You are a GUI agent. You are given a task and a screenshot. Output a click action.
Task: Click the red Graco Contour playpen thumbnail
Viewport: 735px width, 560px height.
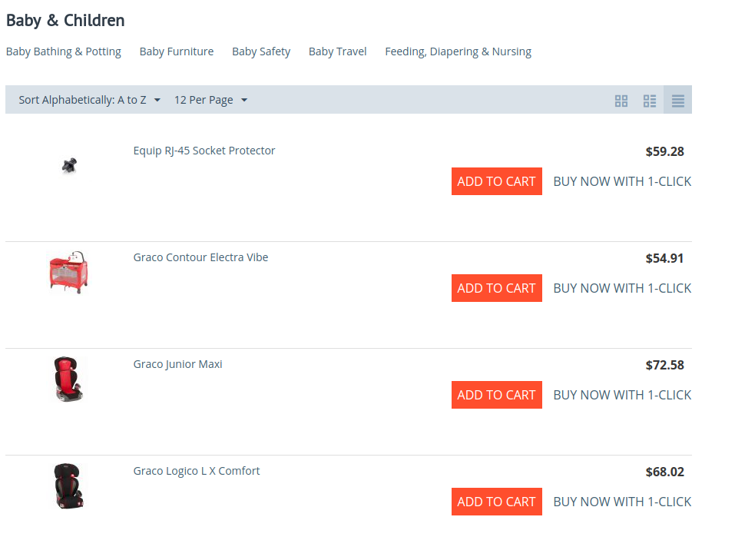[69, 273]
